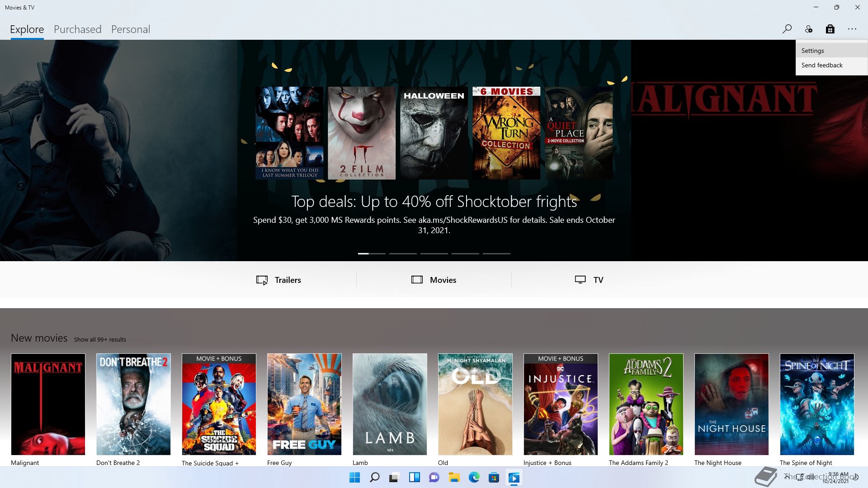Click the IT 2 Film Collection poster
Viewport: 868px width, 488px height.
tap(362, 133)
